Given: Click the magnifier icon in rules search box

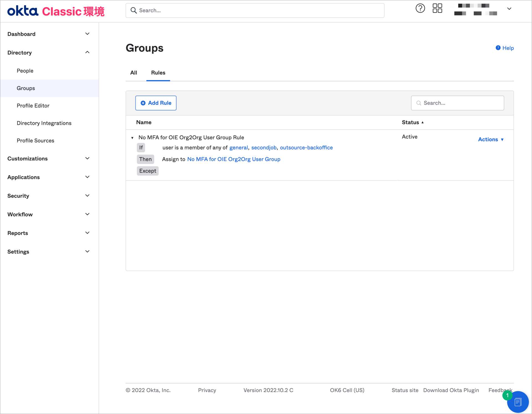Looking at the screenshot, I should tap(419, 103).
